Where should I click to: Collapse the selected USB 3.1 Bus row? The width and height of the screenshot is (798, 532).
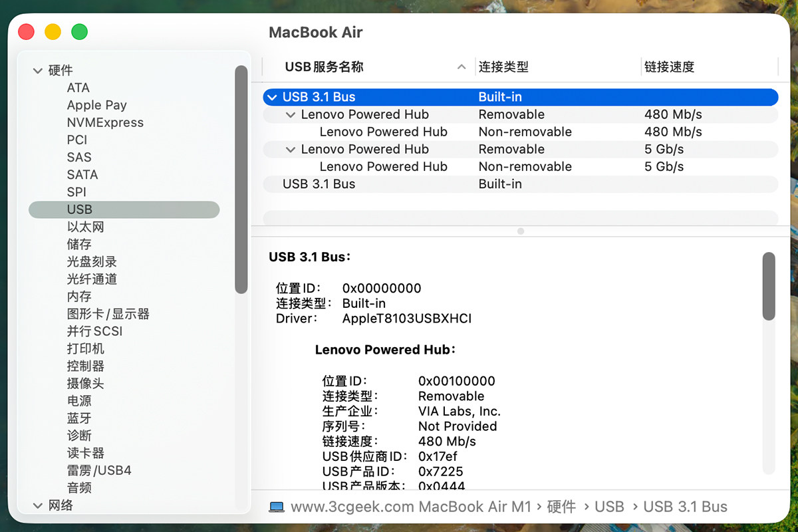(271, 97)
